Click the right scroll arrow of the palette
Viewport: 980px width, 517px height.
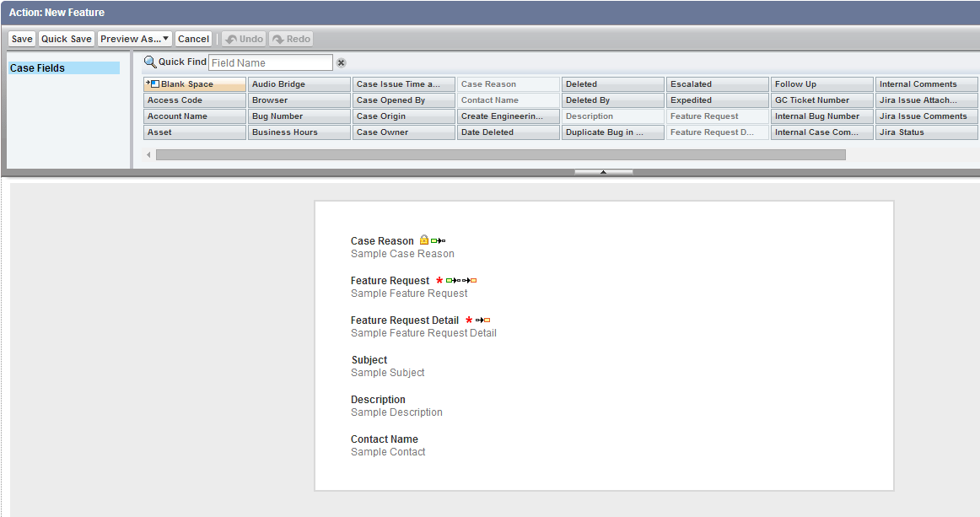975,155
